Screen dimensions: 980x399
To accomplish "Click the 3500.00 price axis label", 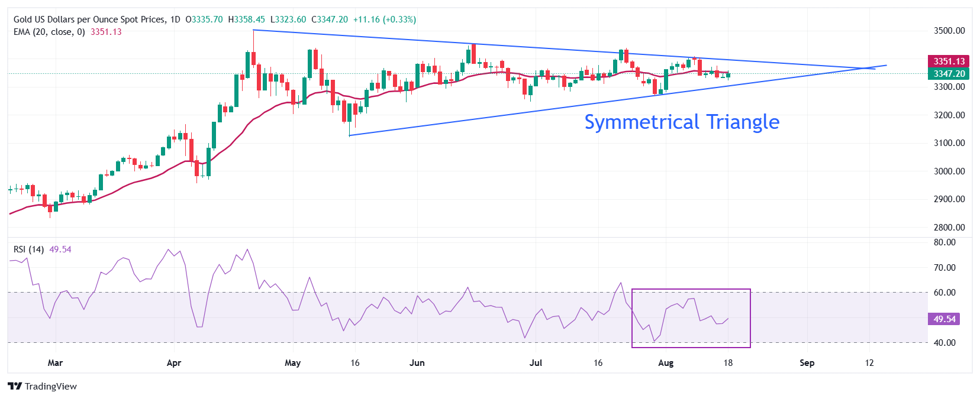I will coord(949,31).
